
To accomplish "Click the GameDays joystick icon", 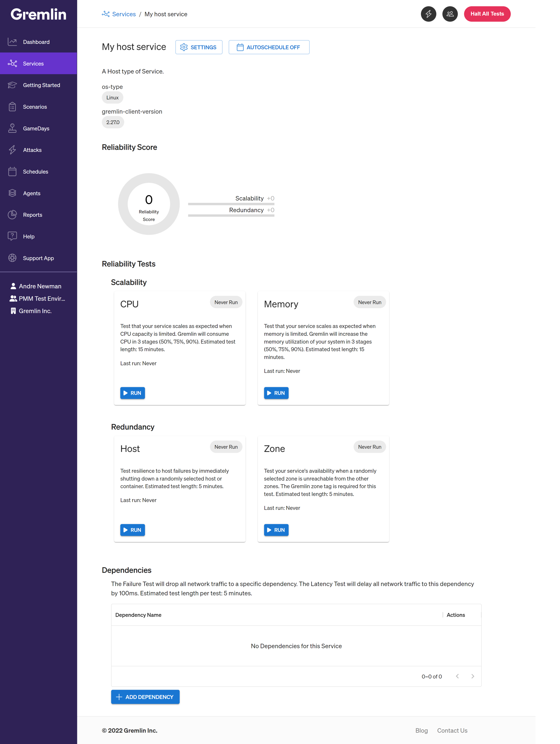I will [13, 128].
